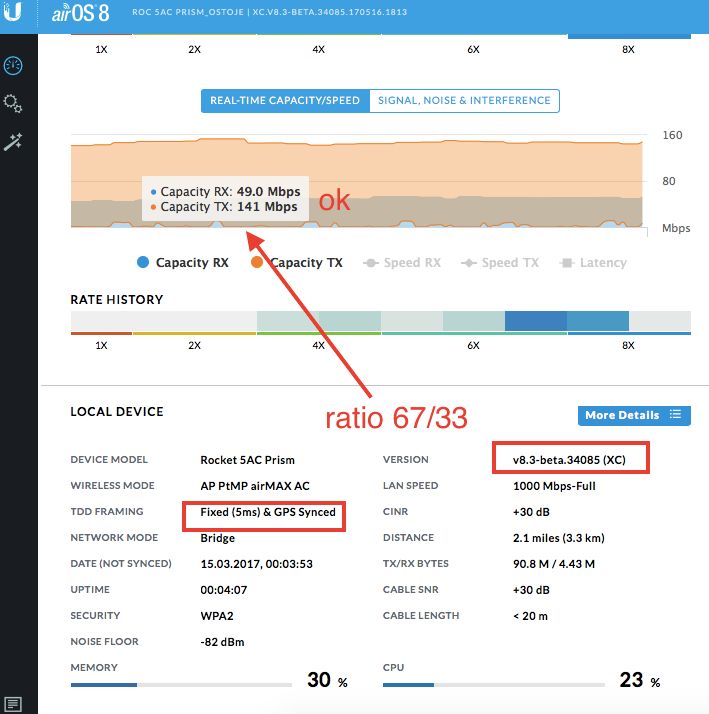Click the Cable Length value < 20 m
The image size is (709, 714).
pos(530,616)
